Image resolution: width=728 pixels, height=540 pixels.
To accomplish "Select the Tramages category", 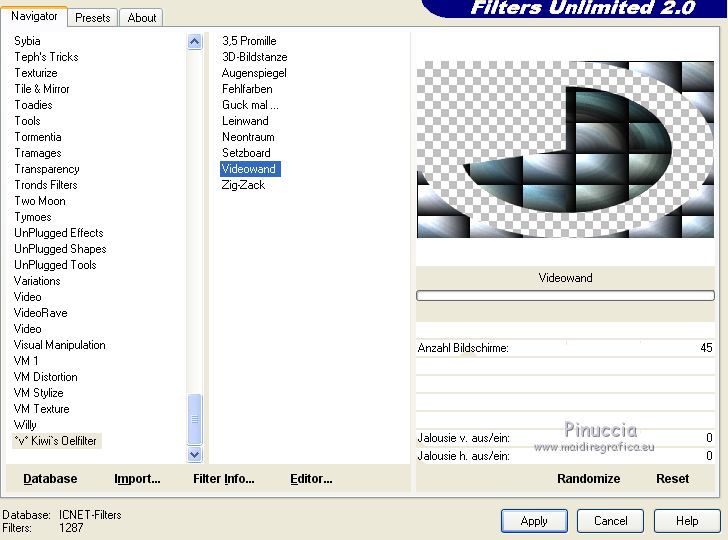I will pyautogui.click(x=38, y=153).
